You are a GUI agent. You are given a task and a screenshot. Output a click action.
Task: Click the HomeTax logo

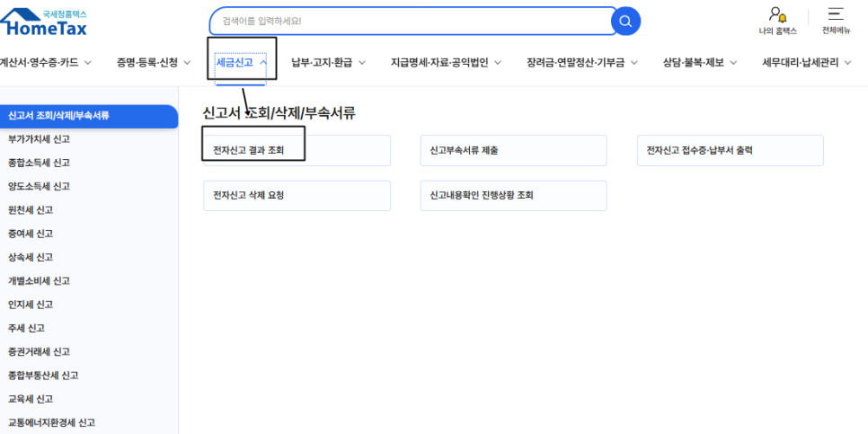click(x=43, y=22)
